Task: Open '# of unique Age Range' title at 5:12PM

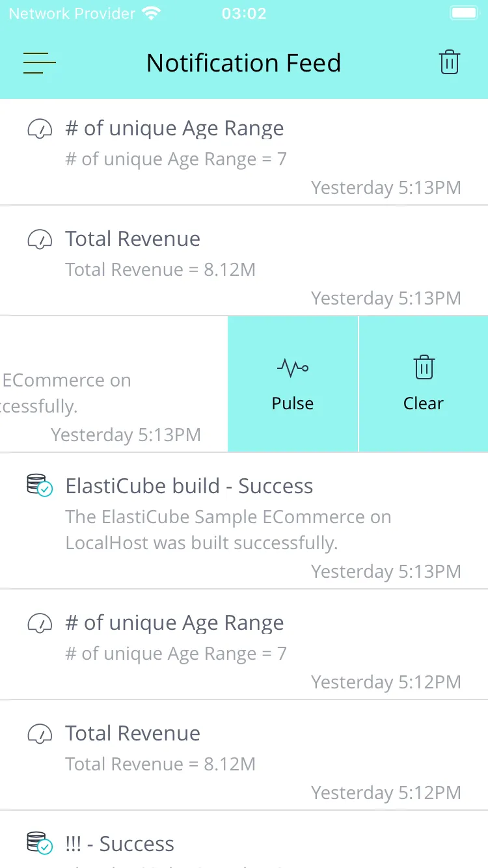Action: coord(174,623)
